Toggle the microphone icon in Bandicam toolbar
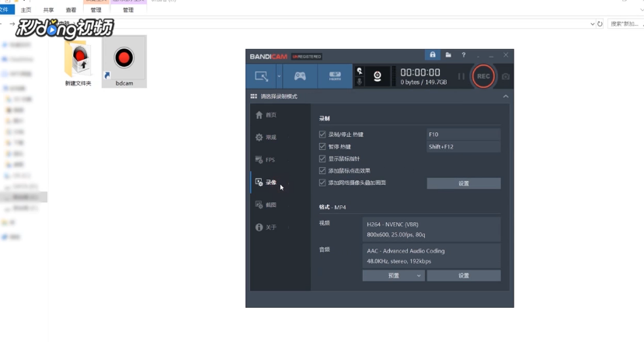The height and width of the screenshot is (342, 644). 360,82
